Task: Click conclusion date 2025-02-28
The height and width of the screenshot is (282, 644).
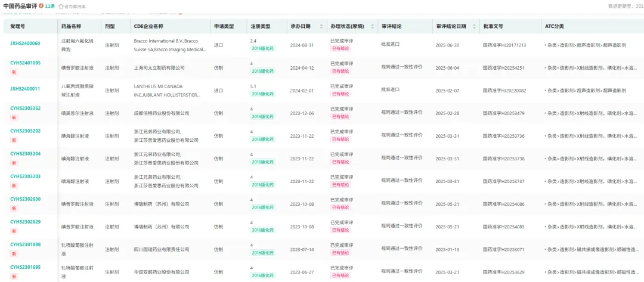Action: [447, 113]
